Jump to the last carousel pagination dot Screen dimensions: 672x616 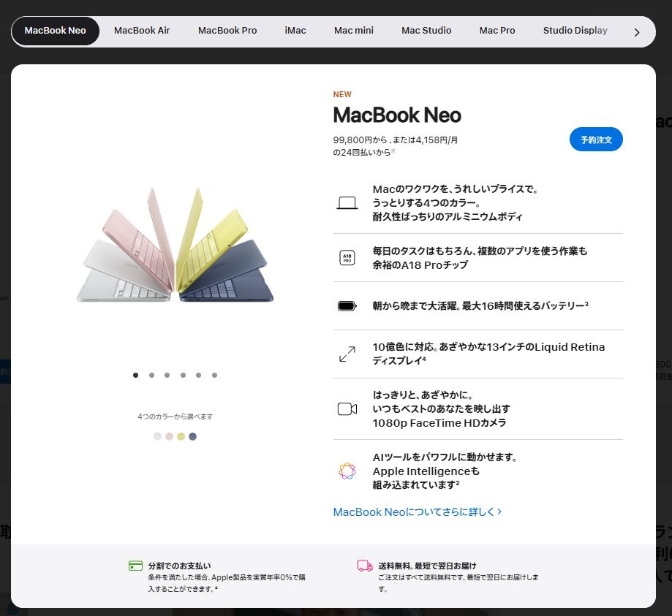click(x=214, y=376)
